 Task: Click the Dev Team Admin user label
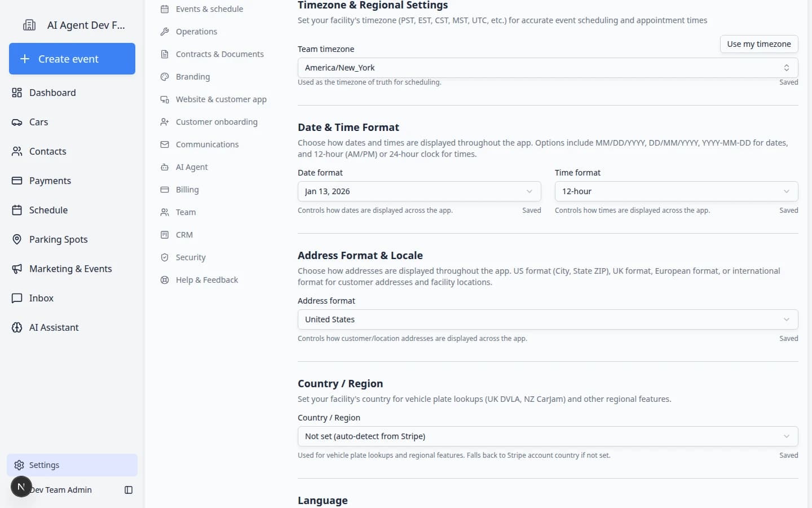tap(61, 490)
